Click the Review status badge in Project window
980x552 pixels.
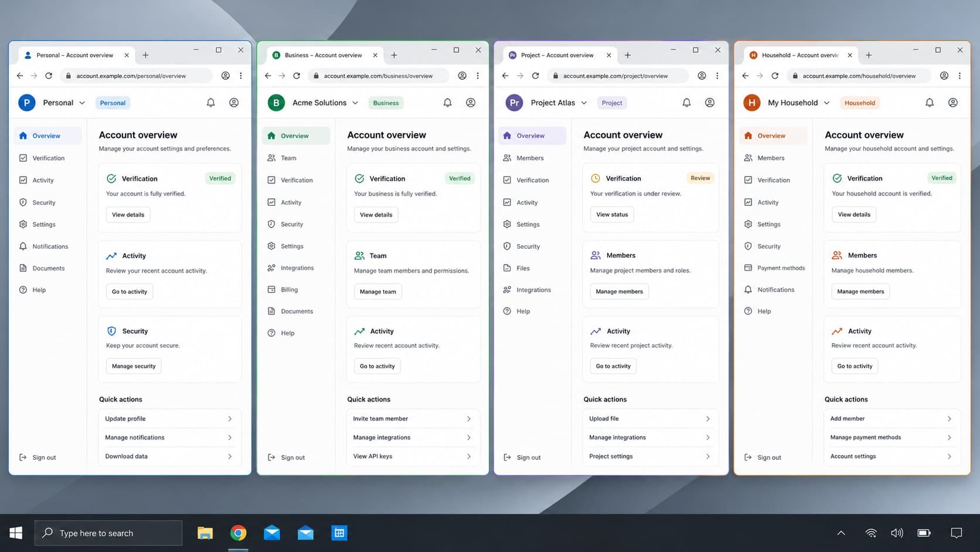700,178
